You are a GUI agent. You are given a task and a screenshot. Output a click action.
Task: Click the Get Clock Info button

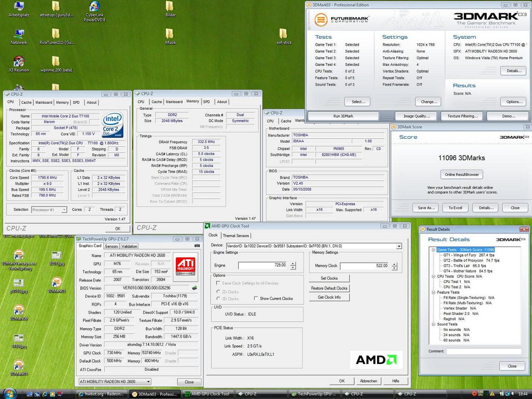329,297
